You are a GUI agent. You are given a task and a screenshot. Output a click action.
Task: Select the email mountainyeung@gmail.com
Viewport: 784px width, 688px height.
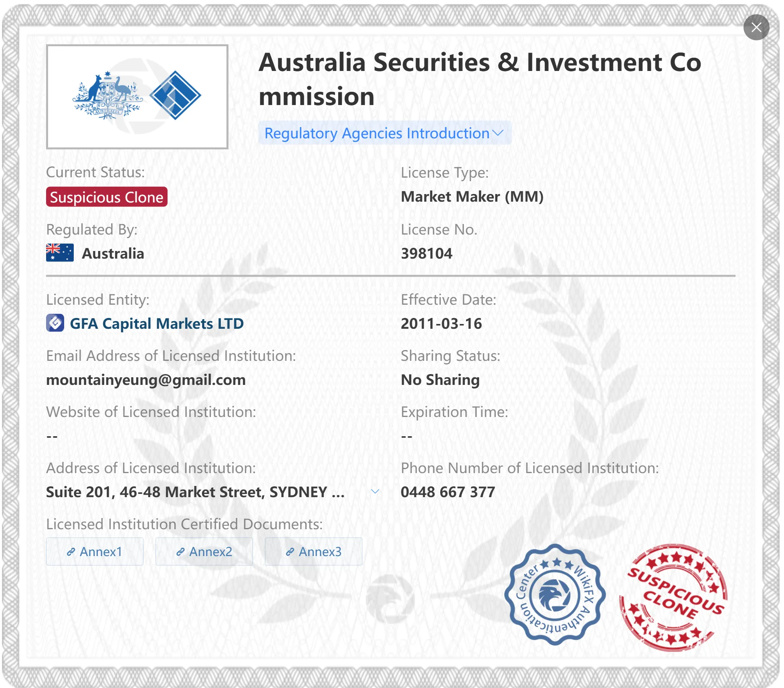tap(146, 380)
